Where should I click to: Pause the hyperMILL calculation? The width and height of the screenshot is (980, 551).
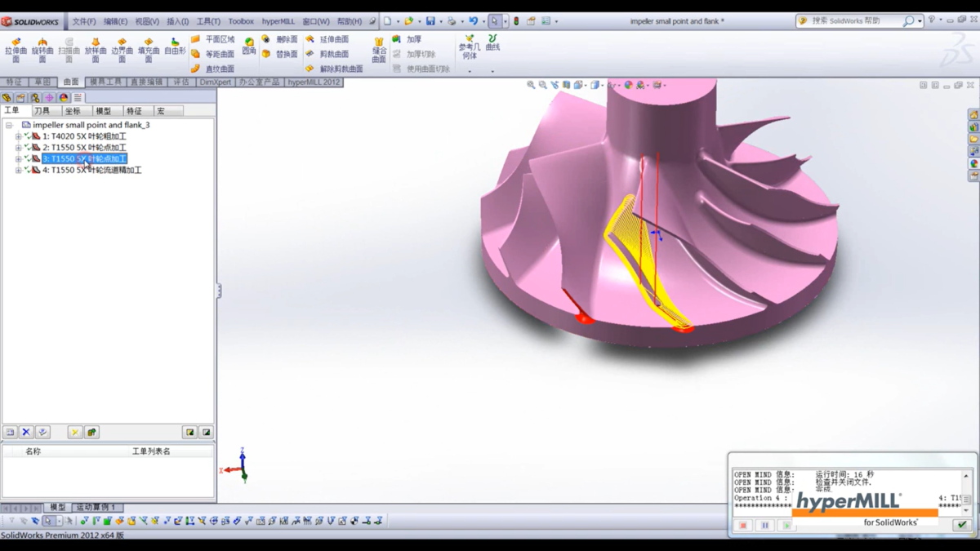coord(764,526)
